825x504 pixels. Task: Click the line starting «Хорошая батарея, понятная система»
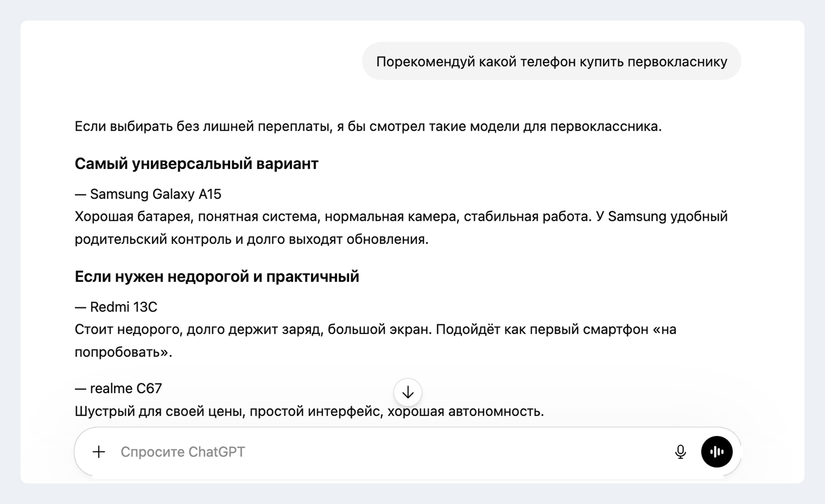(401, 217)
